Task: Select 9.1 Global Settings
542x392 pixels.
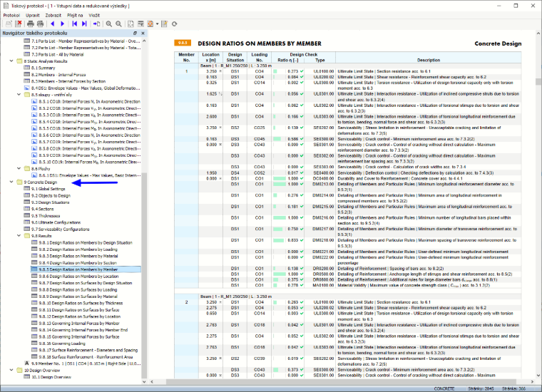Action: [48, 189]
